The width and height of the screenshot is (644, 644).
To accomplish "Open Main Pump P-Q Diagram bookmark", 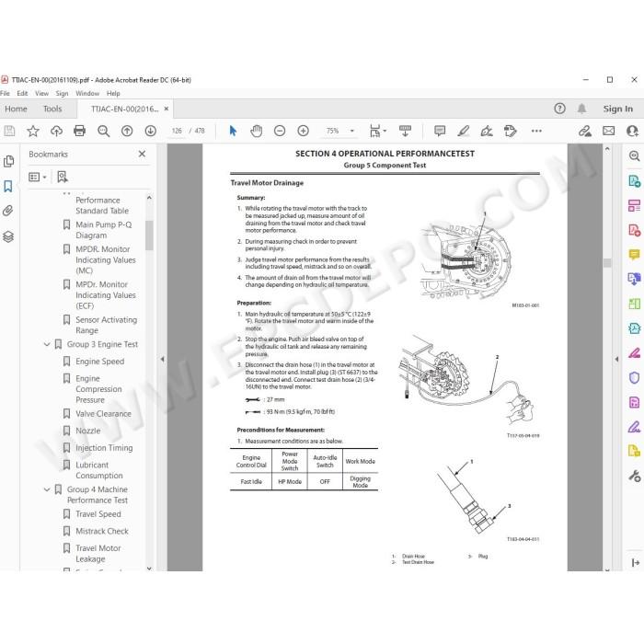I will coord(103,230).
